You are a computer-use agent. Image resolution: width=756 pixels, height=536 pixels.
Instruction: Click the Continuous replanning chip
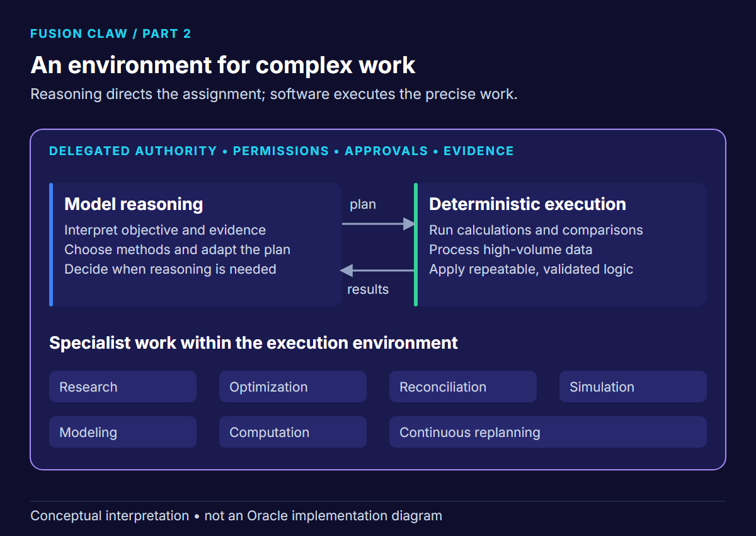[x=548, y=432]
